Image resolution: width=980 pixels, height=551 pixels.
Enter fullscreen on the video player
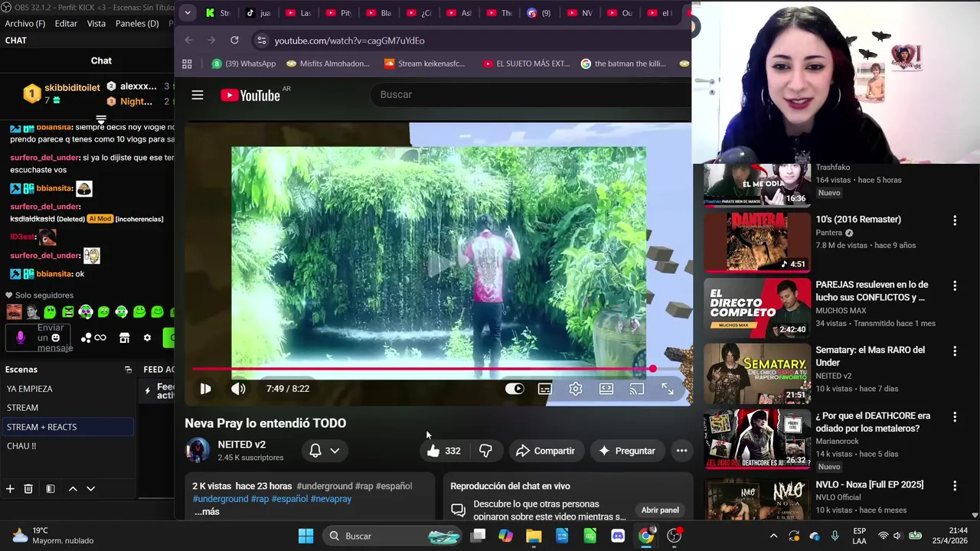[x=668, y=389]
